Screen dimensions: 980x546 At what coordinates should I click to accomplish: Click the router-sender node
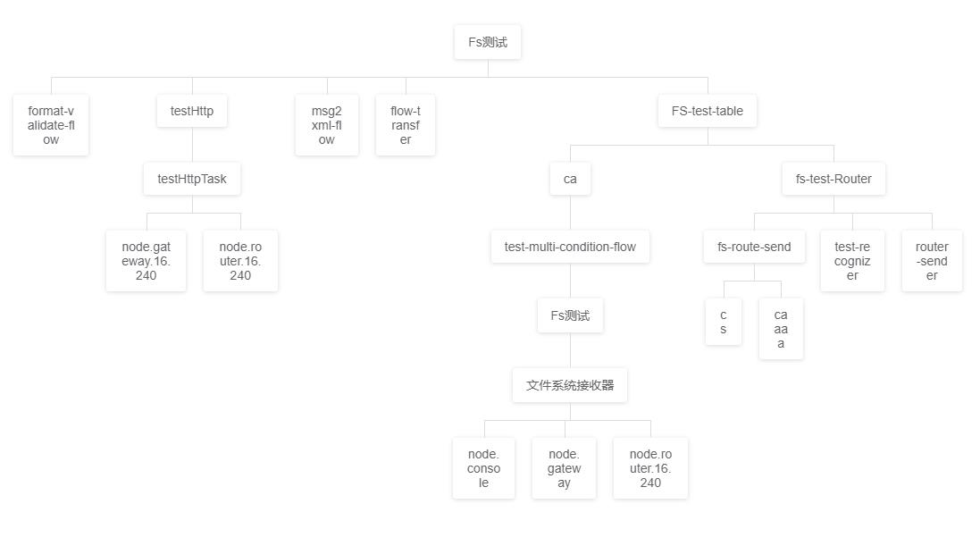point(932,261)
